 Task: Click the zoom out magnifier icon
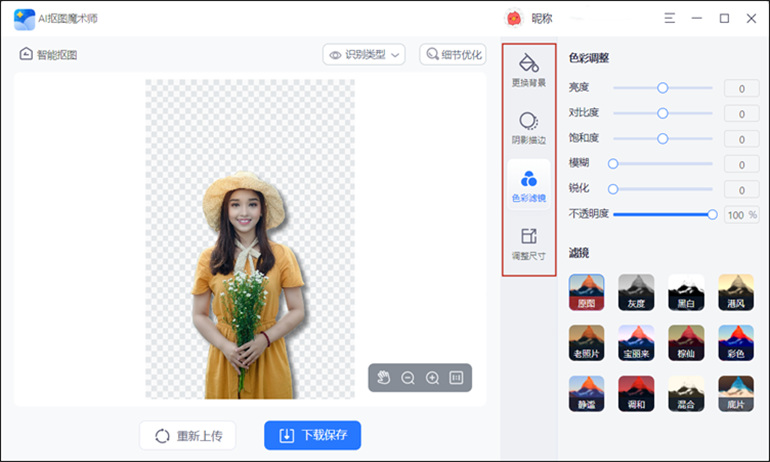[408, 378]
